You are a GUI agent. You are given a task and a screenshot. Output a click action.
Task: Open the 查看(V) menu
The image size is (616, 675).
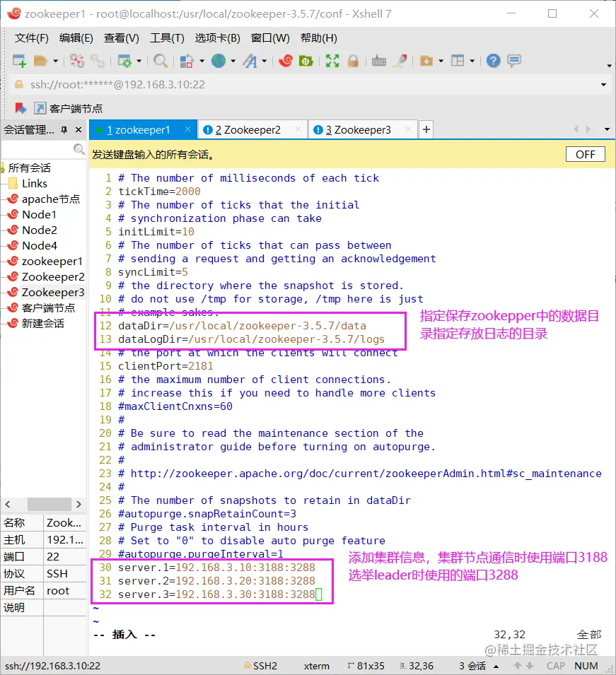(x=122, y=38)
